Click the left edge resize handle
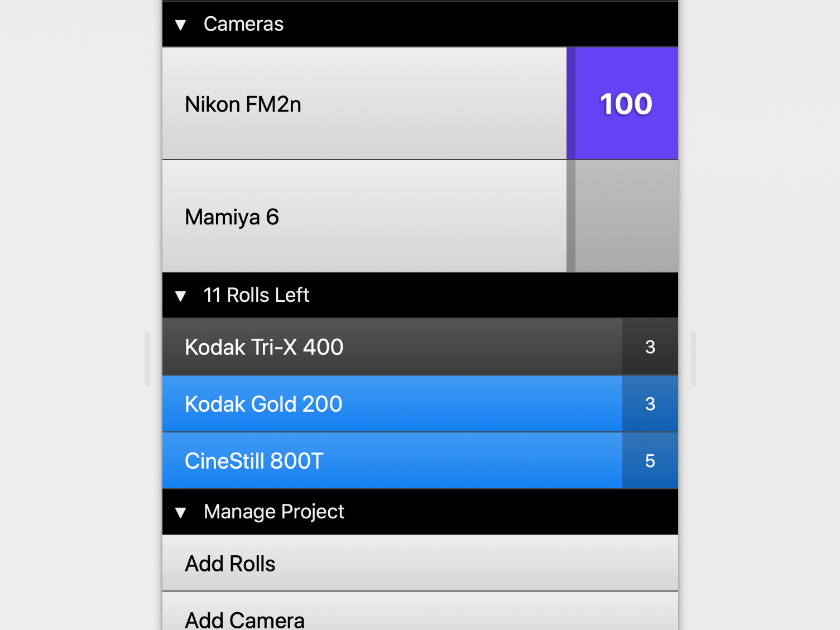This screenshot has height=630, width=840. click(147, 359)
